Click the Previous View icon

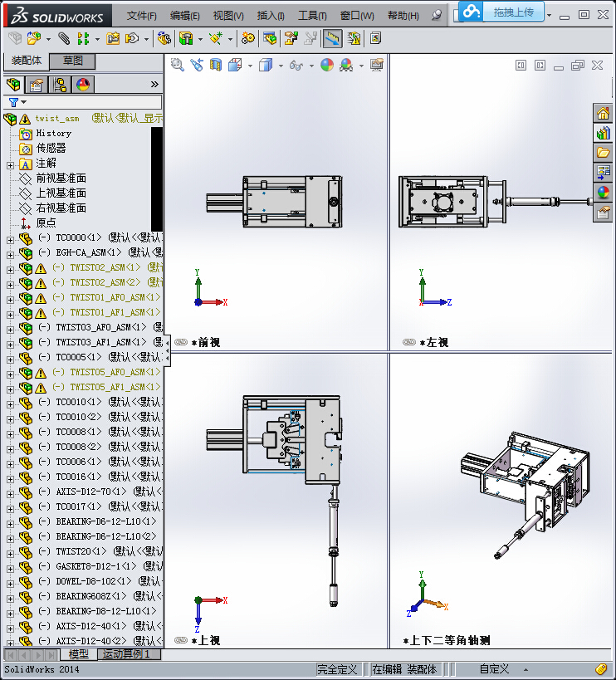[x=197, y=65]
